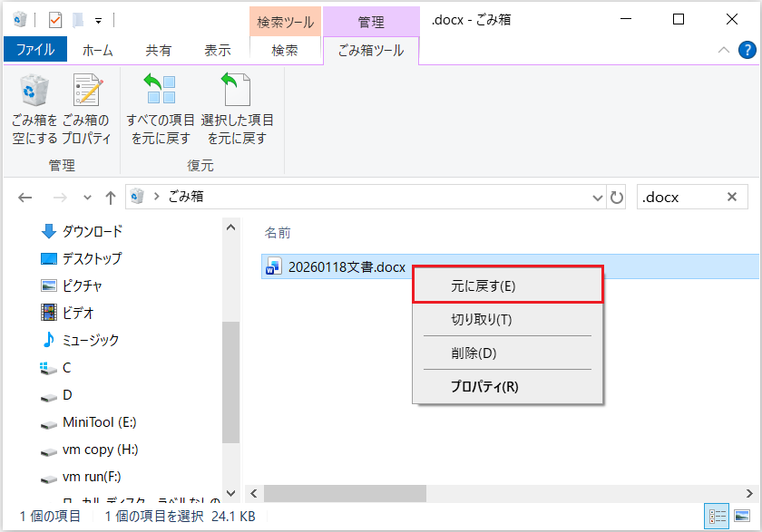
Task: Refresh the Recycle Bin view
Action: tap(617, 197)
